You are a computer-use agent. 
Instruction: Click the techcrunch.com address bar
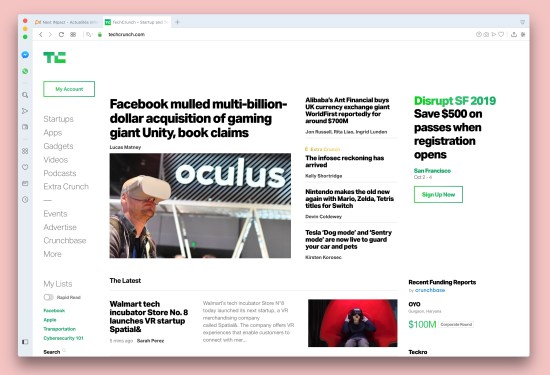(x=126, y=34)
